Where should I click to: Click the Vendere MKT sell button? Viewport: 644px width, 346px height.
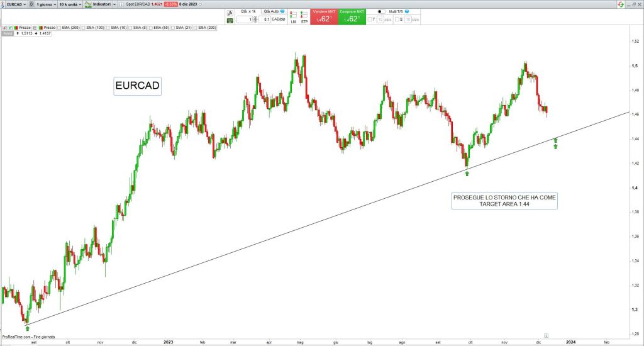click(324, 16)
